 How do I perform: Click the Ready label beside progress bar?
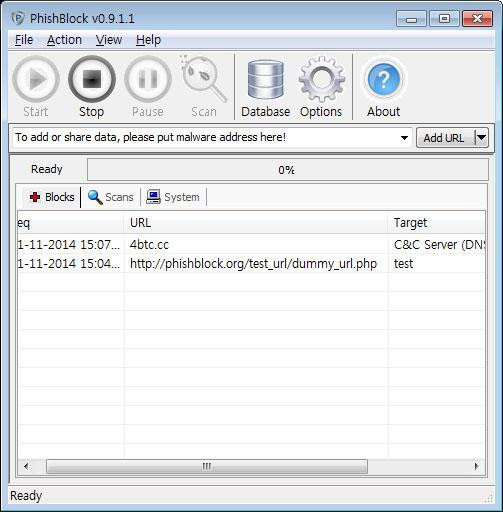point(47,169)
